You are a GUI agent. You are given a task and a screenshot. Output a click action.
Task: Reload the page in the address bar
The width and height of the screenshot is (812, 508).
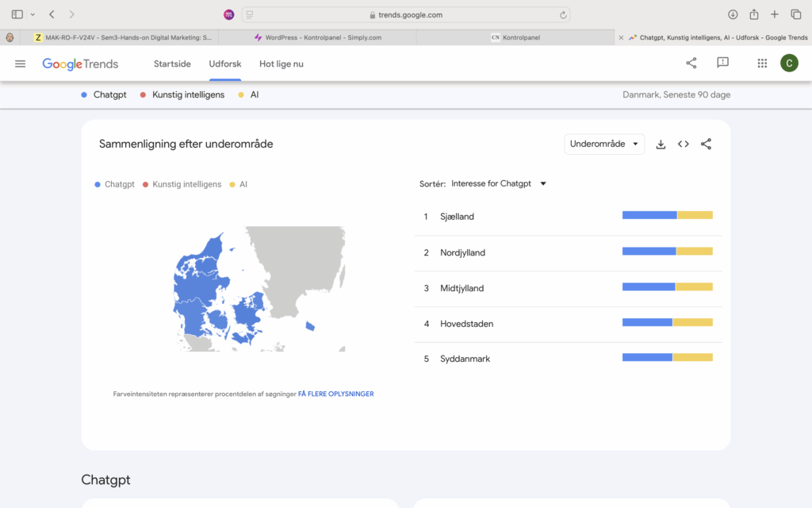563,14
